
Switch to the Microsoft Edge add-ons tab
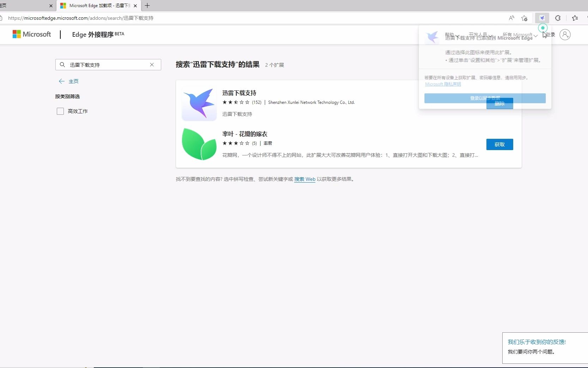(x=99, y=6)
